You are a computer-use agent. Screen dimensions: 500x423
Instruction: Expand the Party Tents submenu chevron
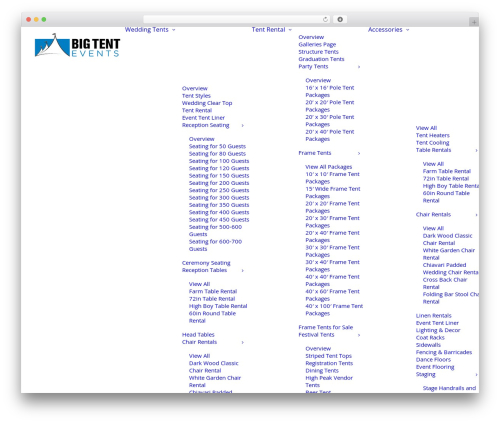pos(359,67)
